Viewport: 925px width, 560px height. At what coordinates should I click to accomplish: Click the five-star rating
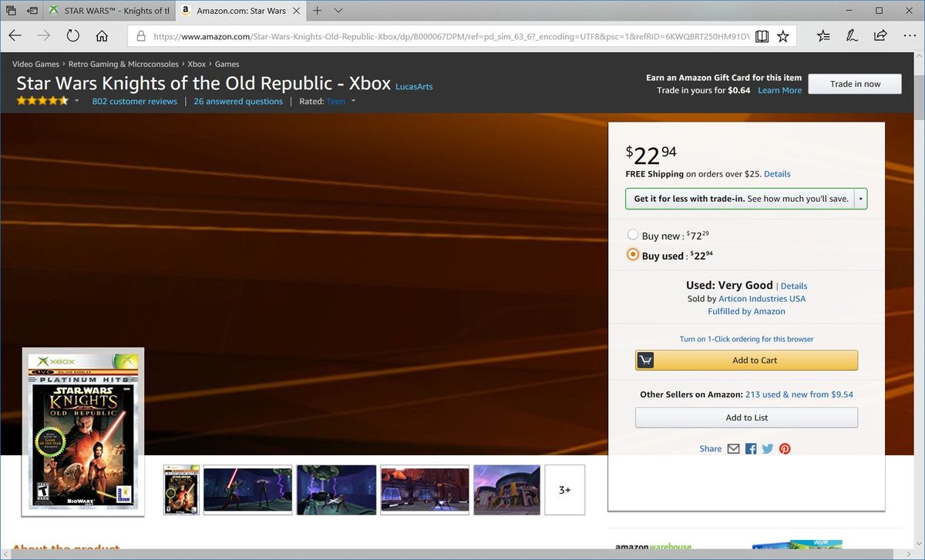point(42,101)
